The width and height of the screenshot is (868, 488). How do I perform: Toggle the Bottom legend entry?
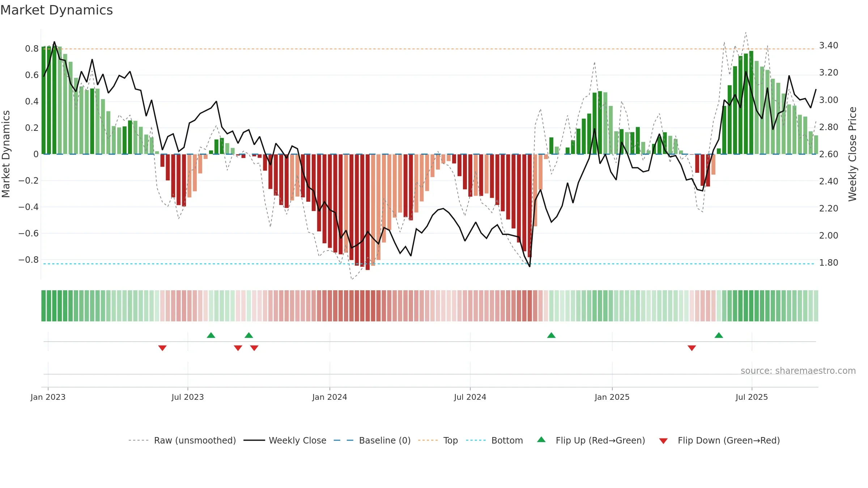[x=494, y=440]
